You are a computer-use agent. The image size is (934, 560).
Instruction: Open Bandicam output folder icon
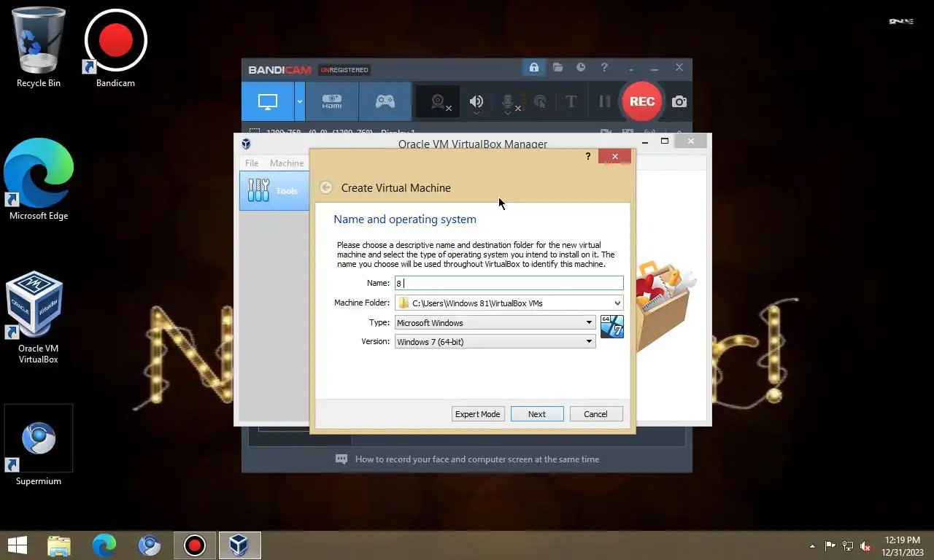click(x=557, y=68)
